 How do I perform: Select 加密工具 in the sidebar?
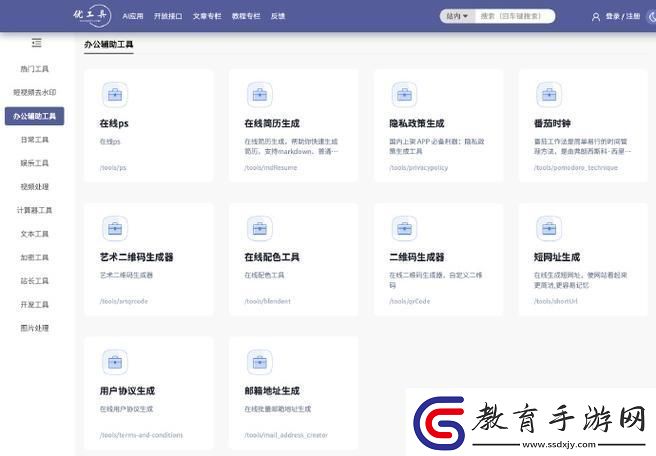click(35, 257)
